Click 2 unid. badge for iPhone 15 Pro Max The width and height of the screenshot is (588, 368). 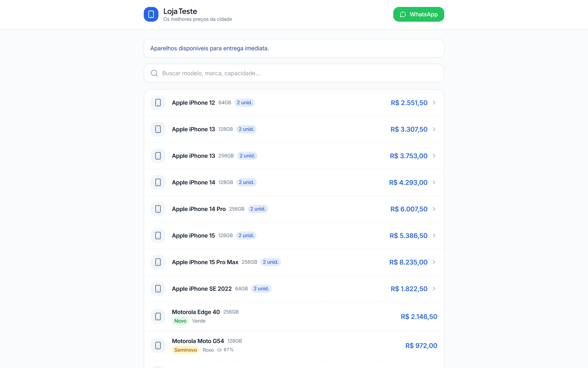tap(271, 262)
